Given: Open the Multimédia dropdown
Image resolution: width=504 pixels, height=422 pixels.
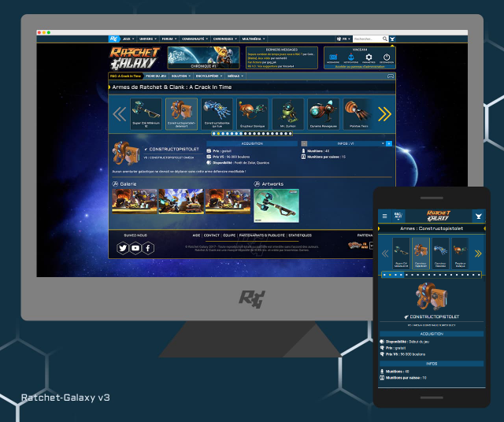Looking at the screenshot, I should pos(254,39).
